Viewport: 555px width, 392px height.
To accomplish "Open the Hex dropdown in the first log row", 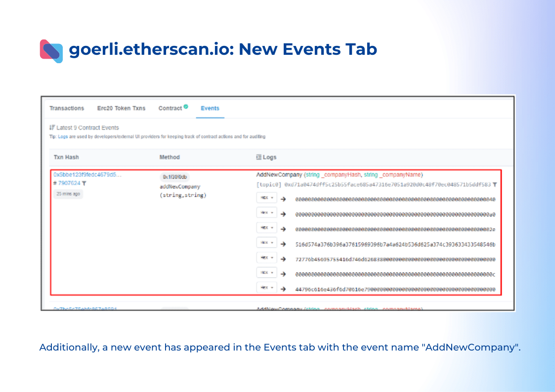I will pyautogui.click(x=266, y=198).
